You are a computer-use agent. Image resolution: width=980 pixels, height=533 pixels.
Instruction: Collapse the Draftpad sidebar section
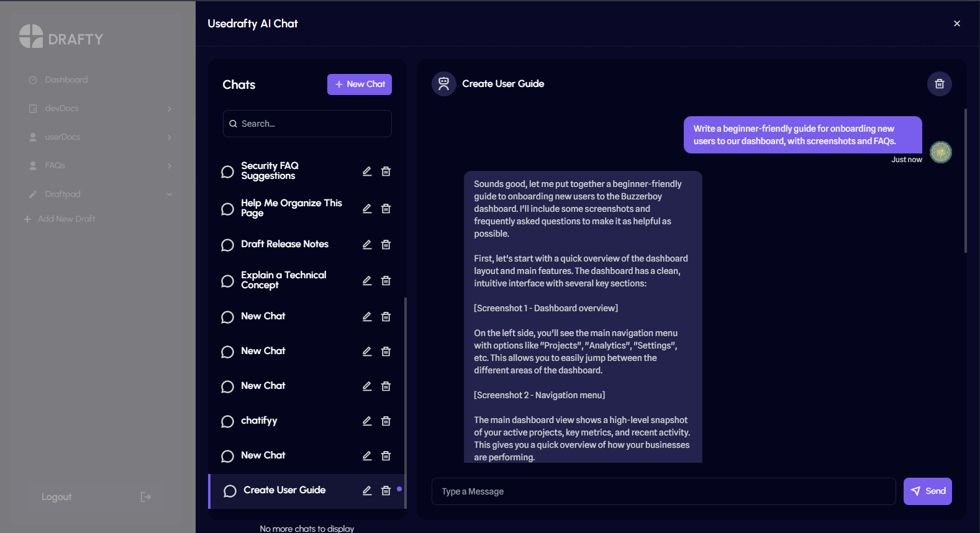tap(169, 194)
